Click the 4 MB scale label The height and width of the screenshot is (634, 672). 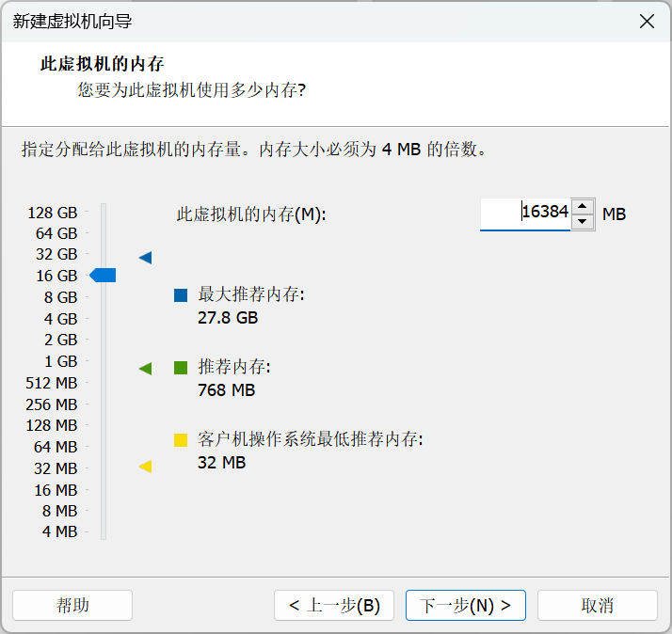click(59, 531)
